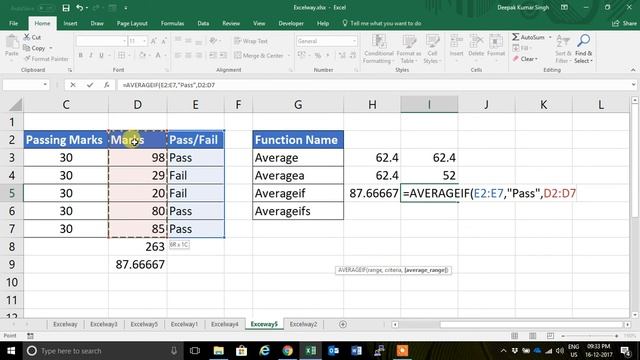Expand AutoSum dropdown arrow
The height and width of the screenshot is (360, 640).
[550, 37]
